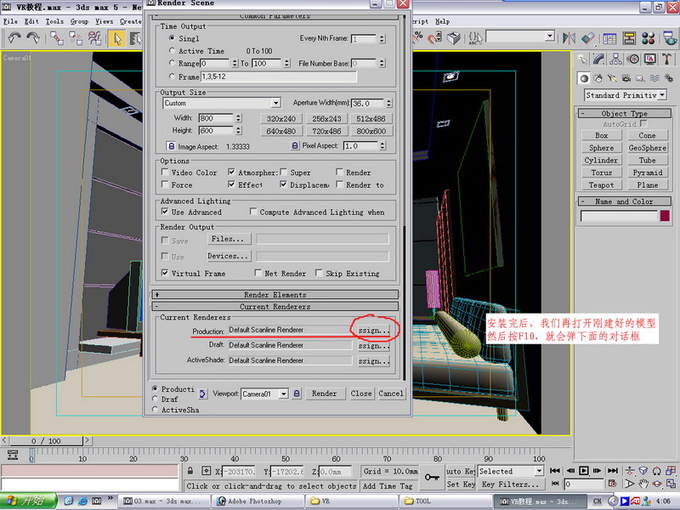This screenshot has height=510, width=680.
Task: Click Play Animation button
Action: tap(584, 471)
